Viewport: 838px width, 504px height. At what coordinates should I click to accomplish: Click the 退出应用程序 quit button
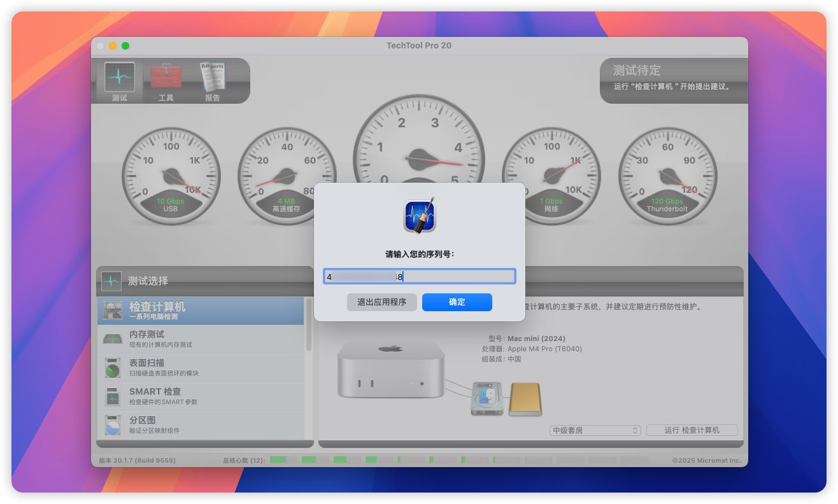click(x=382, y=302)
